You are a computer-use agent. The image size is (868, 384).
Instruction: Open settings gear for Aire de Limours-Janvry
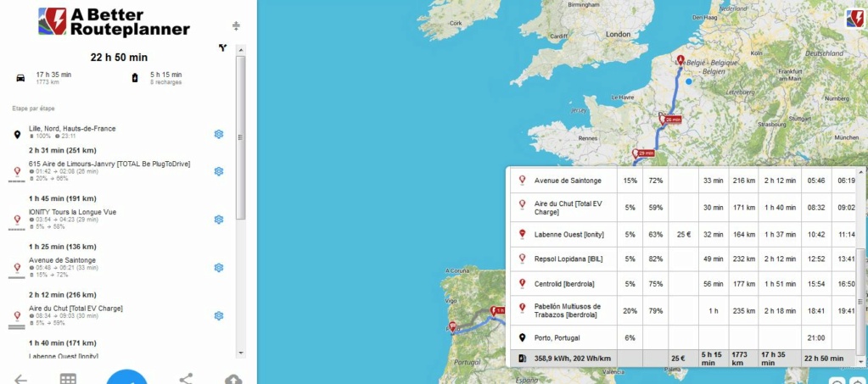click(x=219, y=171)
